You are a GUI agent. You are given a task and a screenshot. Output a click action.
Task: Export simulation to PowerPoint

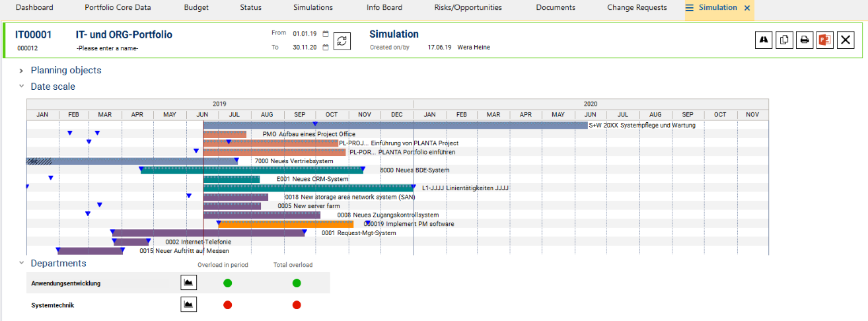(824, 40)
